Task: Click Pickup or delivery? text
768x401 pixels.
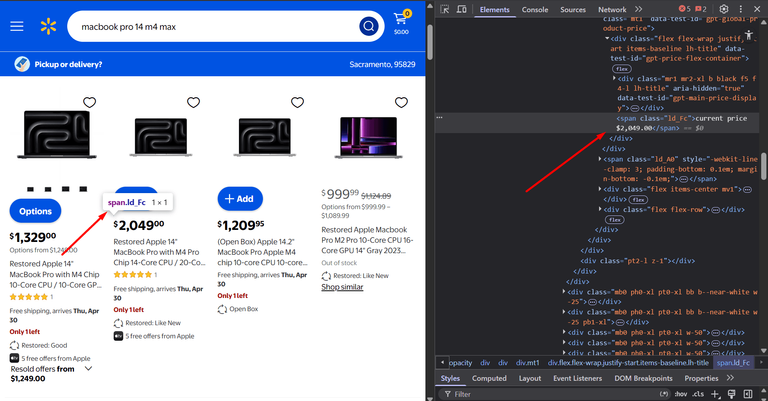Action: click(x=68, y=64)
